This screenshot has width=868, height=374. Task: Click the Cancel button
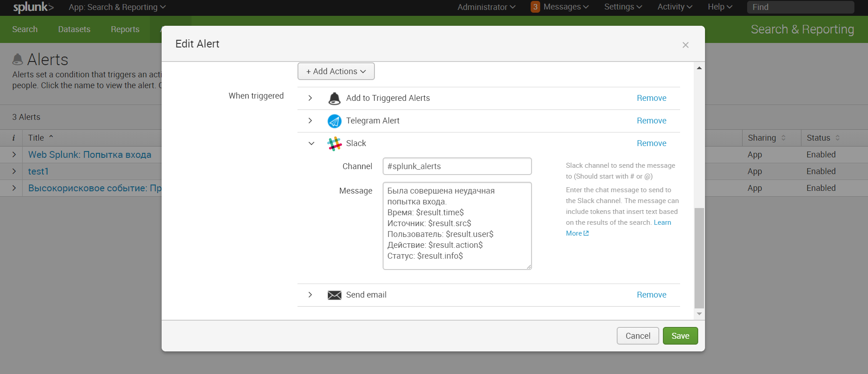pos(638,336)
